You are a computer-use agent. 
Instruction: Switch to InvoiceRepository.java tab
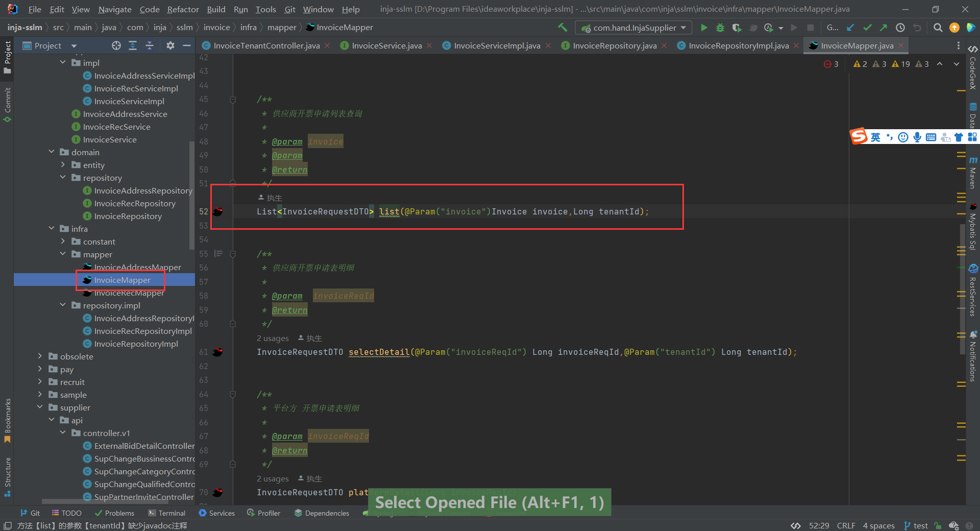tap(615, 45)
